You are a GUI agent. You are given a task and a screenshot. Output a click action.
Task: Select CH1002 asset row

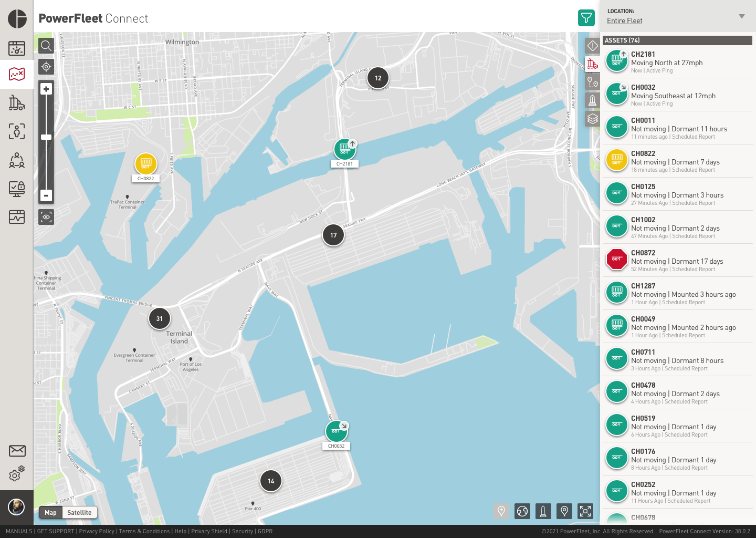click(677, 227)
